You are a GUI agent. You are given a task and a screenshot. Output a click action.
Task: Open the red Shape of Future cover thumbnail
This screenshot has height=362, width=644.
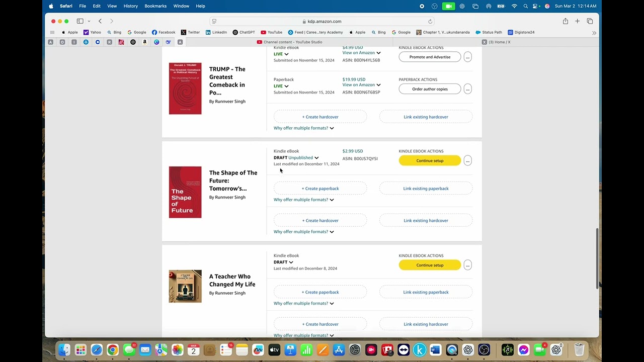[x=185, y=192]
